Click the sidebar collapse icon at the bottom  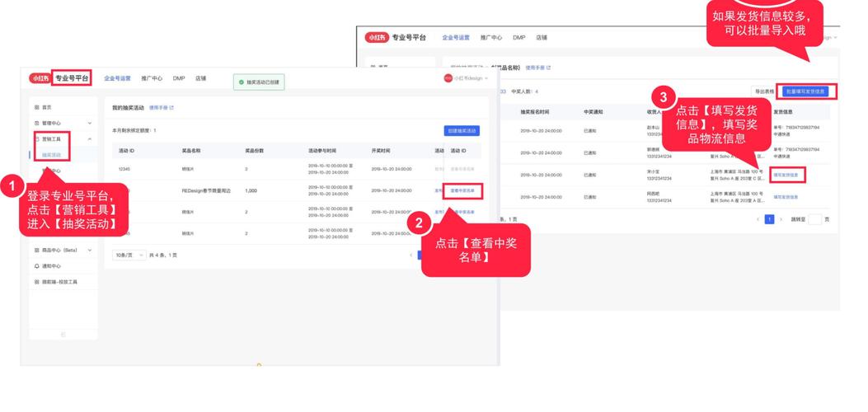(x=63, y=334)
